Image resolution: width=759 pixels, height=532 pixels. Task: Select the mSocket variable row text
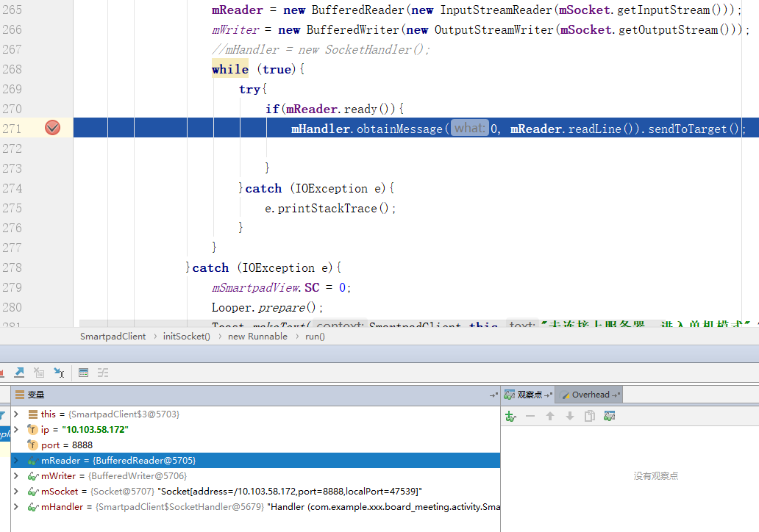(x=232, y=492)
